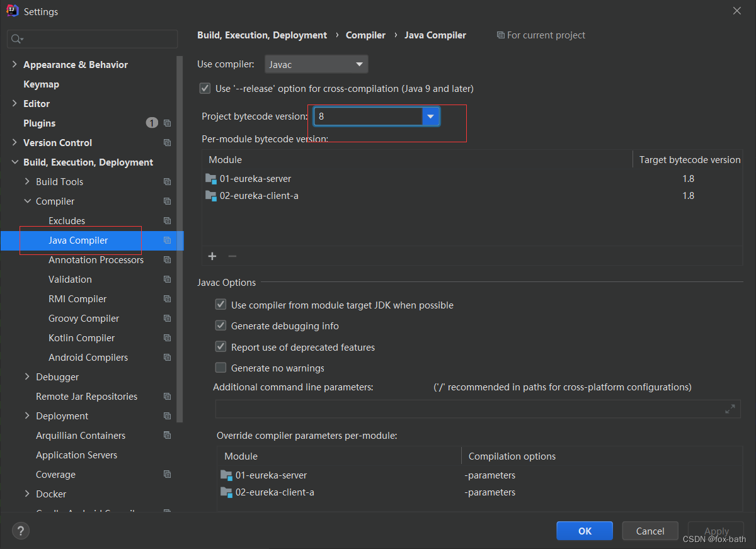Image resolution: width=756 pixels, height=549 pixels.
Task: Open the Plugins settings page
Action: pos(39,123)
